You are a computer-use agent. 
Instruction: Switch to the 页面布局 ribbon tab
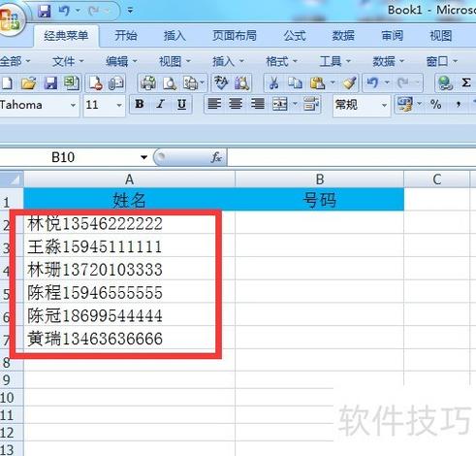click(235, 36)
